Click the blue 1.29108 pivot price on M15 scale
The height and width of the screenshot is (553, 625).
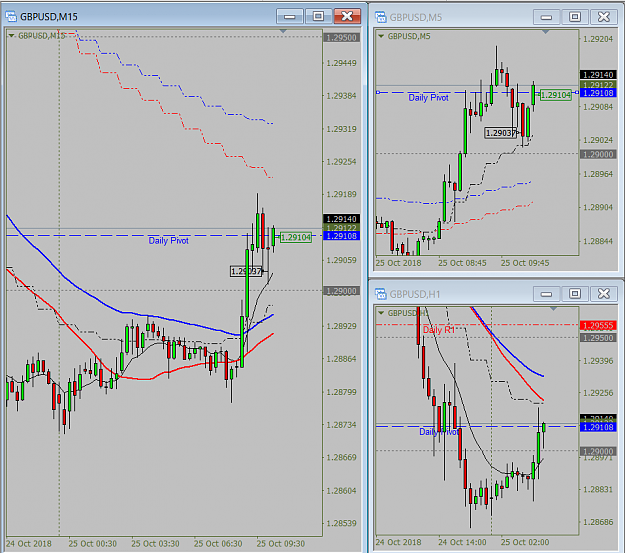341,236
